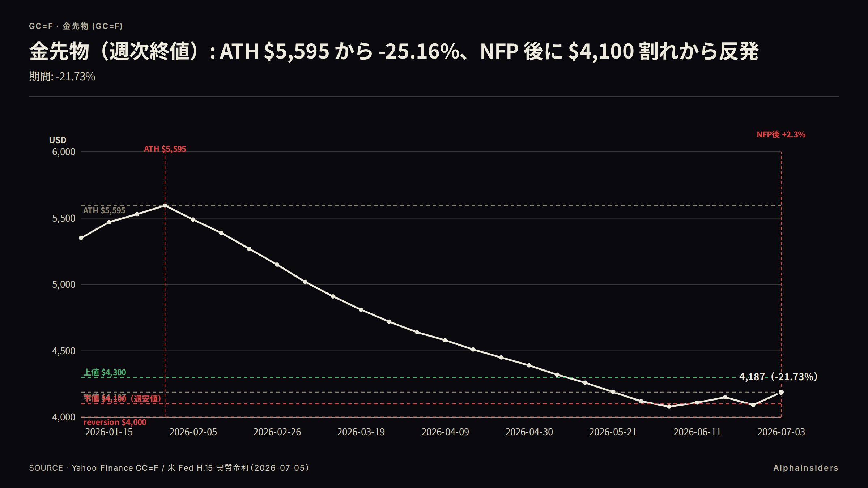Click the ATH peak data point on the line
This screenshot has height=488, width=868.
pyautogui.click(x=165, y=206)
